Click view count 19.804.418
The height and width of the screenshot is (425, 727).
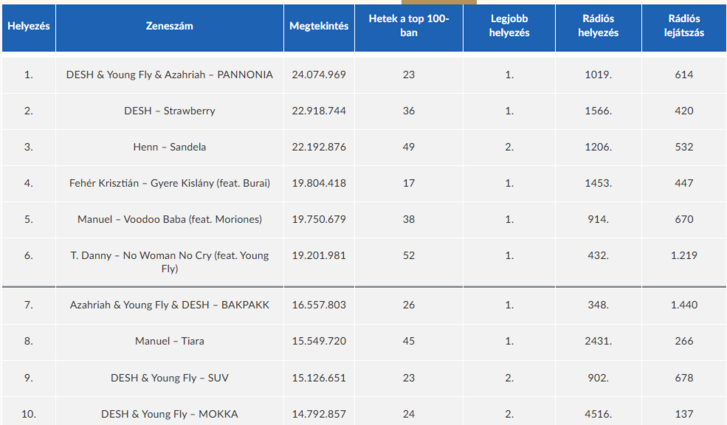(x=319, y=183)
